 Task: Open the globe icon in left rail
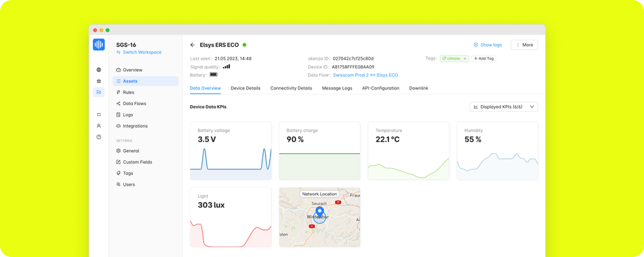98,70
